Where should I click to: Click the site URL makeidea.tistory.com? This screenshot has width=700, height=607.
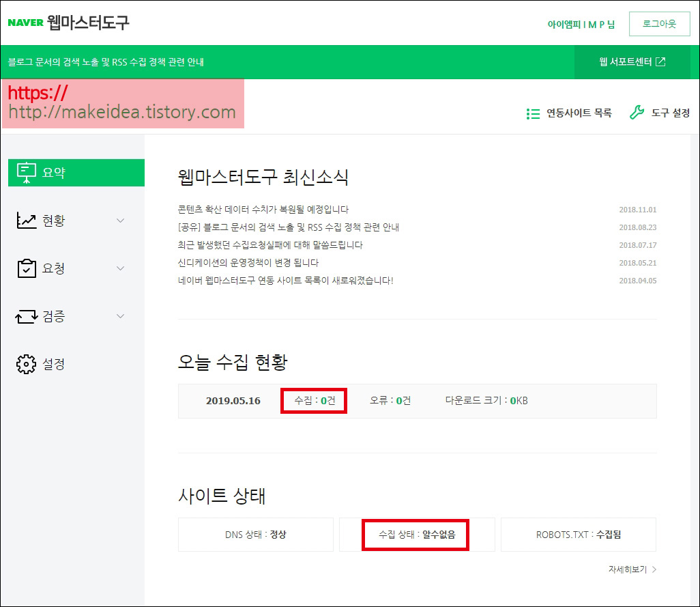(122, 112)
